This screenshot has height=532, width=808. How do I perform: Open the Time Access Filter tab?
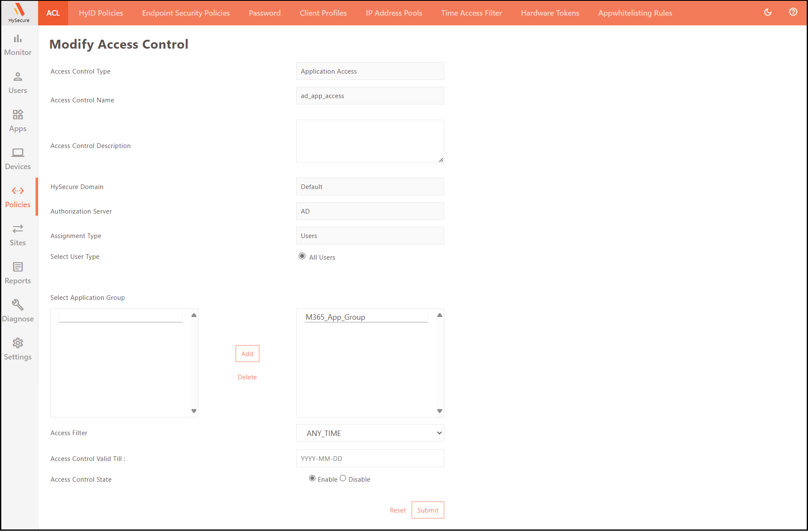471,13
